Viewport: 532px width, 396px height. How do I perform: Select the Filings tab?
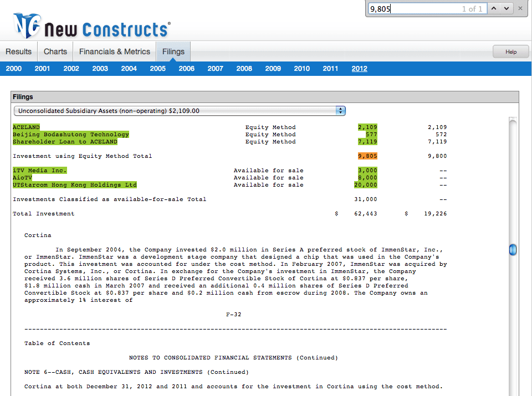click(x=173, y=52)
